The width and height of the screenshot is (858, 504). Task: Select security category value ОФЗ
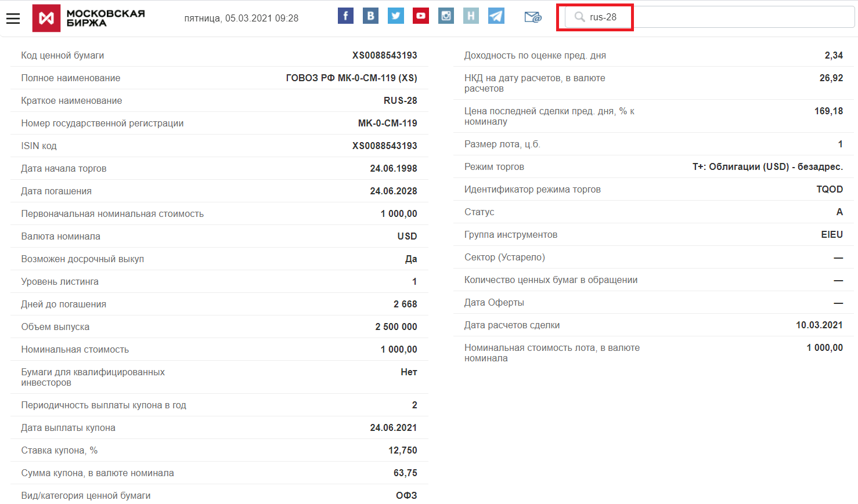pyautogui.click(x=406, y=495)
